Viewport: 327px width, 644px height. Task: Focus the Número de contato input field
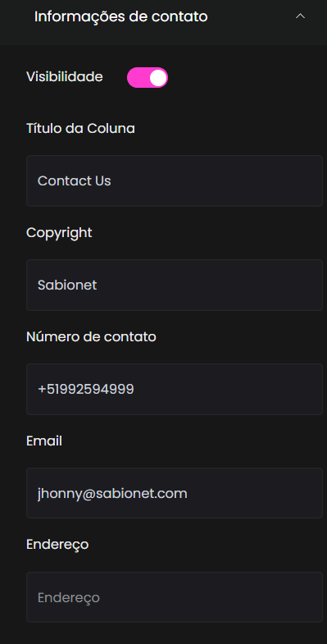175,389
